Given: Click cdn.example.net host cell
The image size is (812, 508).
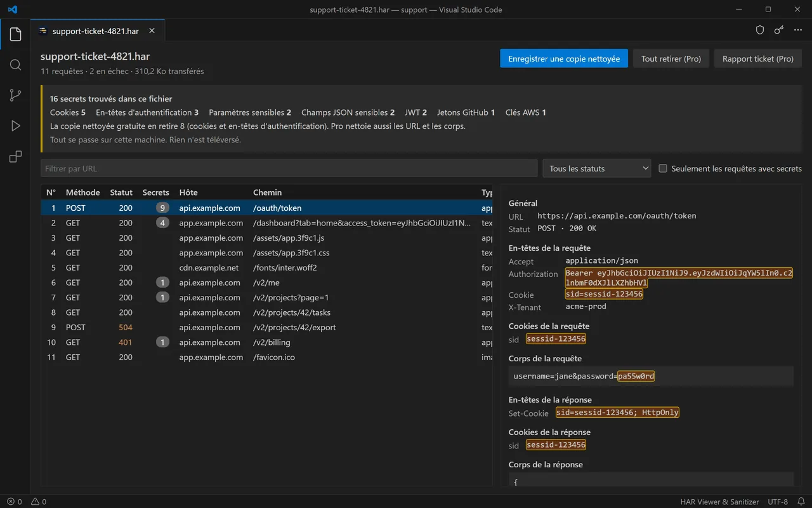Looking at the screenshot, I should 209,267.
